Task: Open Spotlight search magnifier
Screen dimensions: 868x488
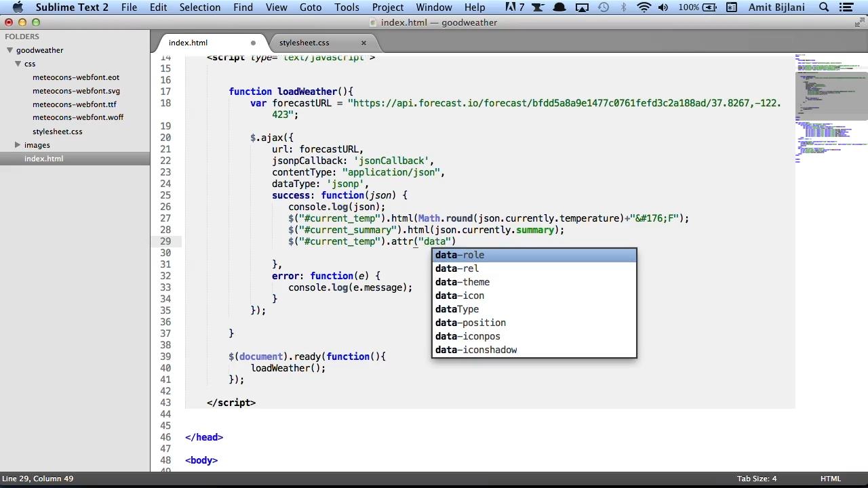Action: tap(825, 7)
